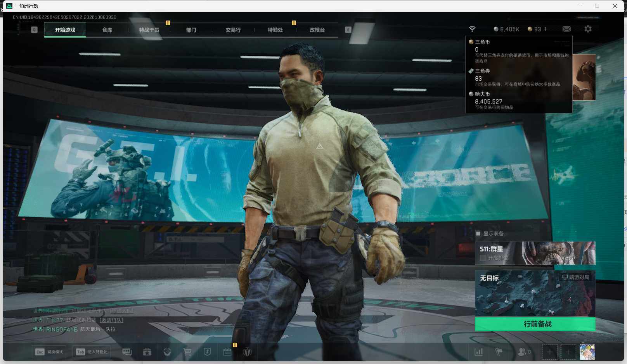This screenshot has width=627, height=364.
Task: Enable the 开启排位 checkbox
Action: [483, 258]
